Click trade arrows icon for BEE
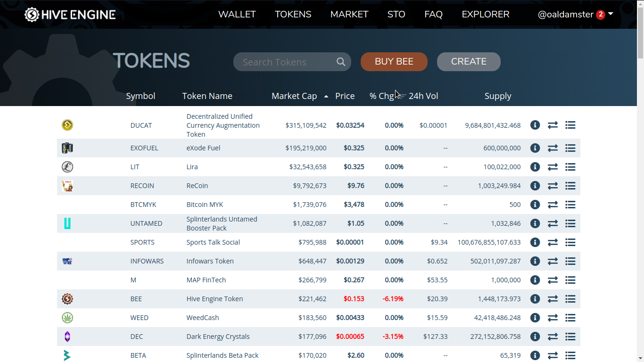 [553, 299]
